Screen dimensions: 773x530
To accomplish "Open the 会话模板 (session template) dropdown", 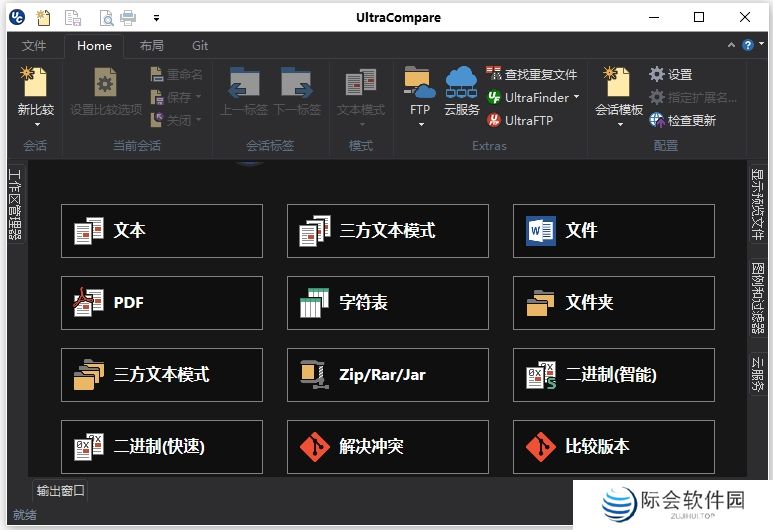I will click(619, 124).
